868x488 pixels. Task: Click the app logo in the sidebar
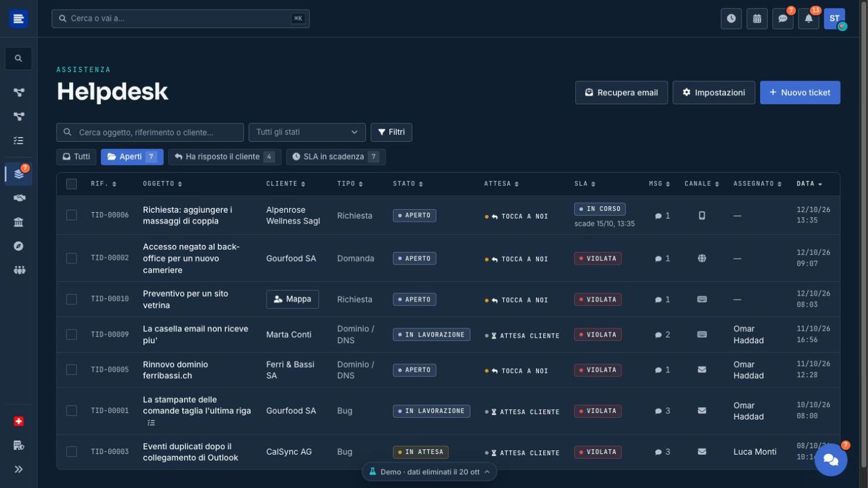pyautogui.click(x=18, y=18)
